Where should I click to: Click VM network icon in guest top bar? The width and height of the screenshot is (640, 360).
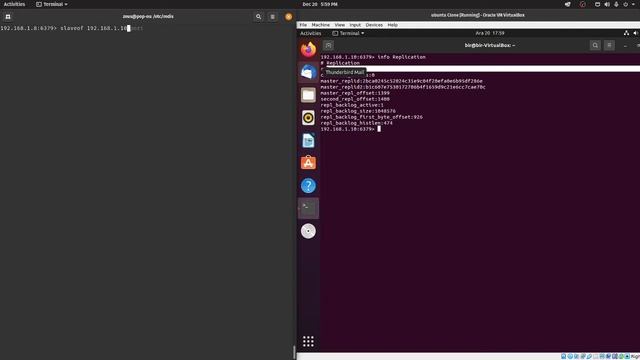click(626, 33)
